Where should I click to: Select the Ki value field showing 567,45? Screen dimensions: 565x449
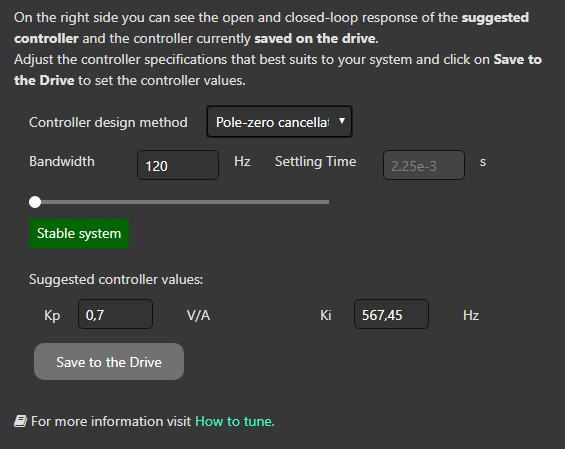point(391,314)
